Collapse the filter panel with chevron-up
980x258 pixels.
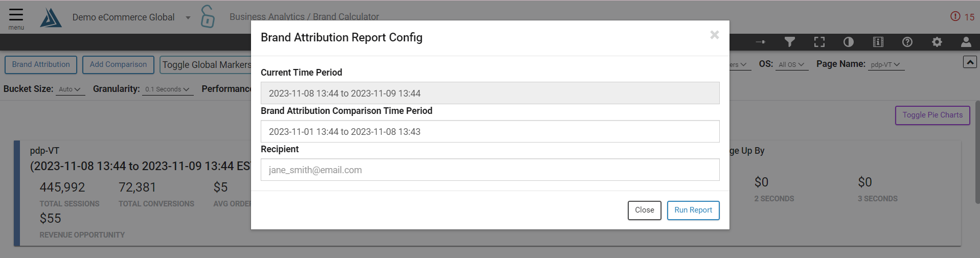(x=970, y=62)
